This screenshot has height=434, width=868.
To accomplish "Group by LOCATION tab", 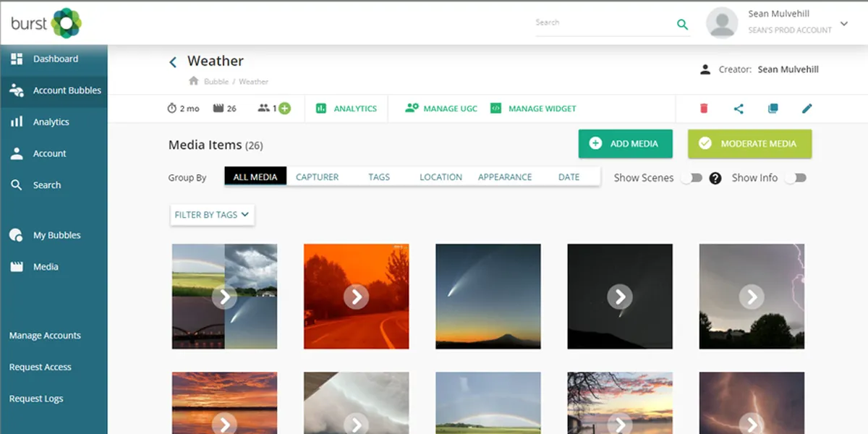I will pos(441,176).
